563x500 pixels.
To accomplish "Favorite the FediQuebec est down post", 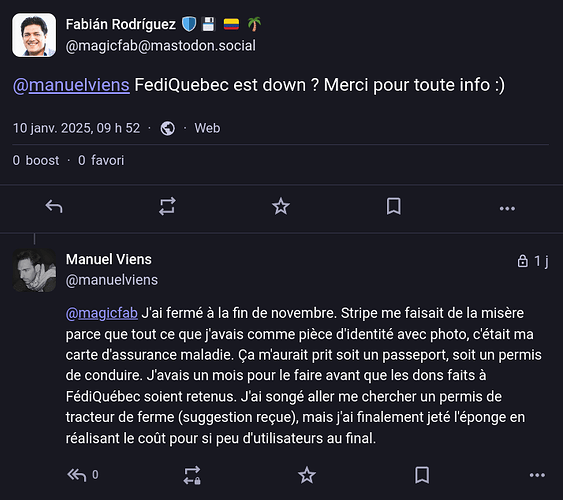I will (281, 206).
